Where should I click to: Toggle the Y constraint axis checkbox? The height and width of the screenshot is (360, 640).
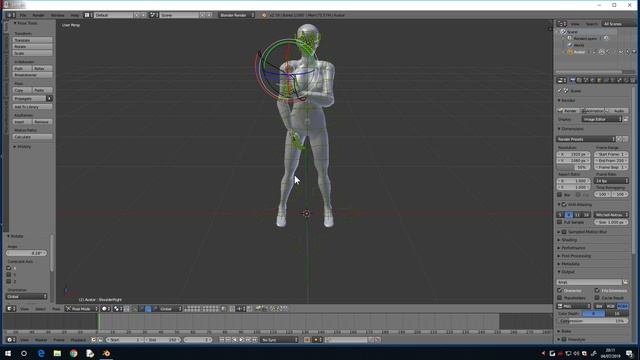click(9, 275)
